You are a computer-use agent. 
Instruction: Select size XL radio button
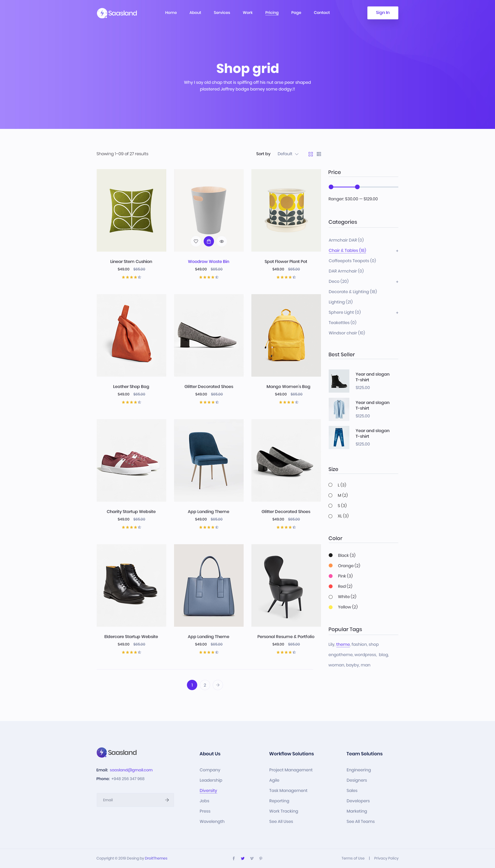coord(331,516)
